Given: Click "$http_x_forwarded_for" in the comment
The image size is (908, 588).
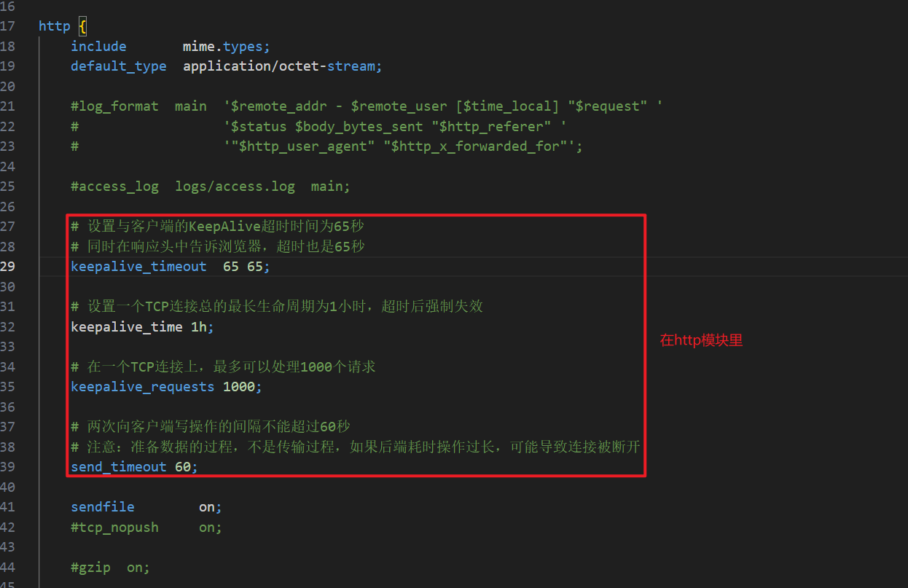Looking at the screenshot, I should [x=475, y=146].
